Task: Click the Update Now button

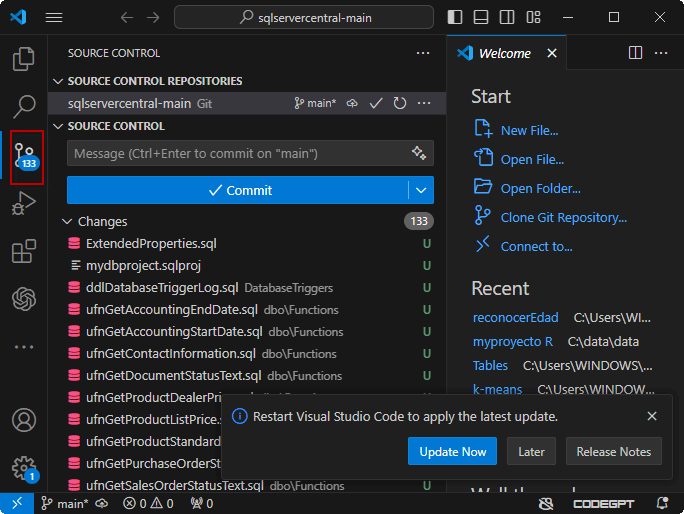Action: [452, 452]
